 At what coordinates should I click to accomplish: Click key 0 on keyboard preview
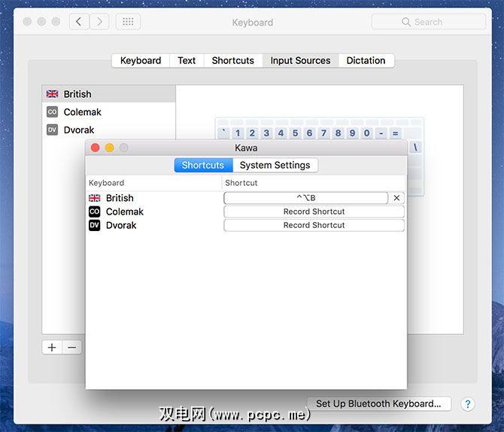(x=367, y=133)
